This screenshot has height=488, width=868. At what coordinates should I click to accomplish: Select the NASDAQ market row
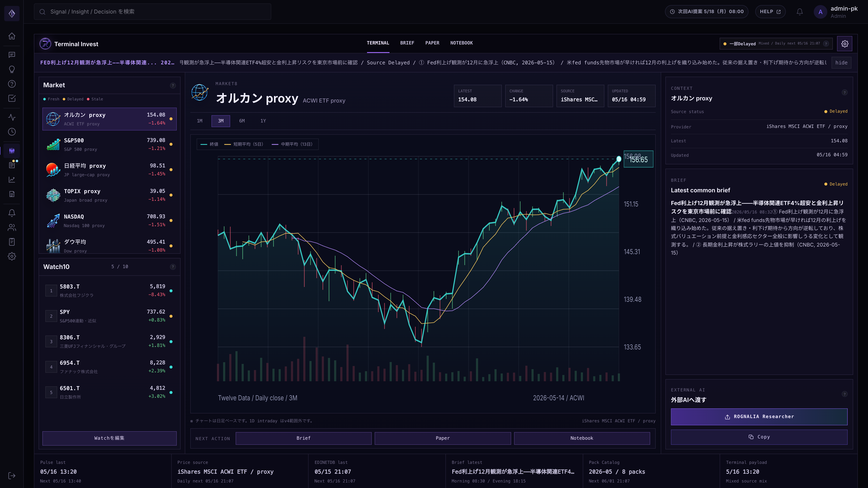[x=109, y=220]
